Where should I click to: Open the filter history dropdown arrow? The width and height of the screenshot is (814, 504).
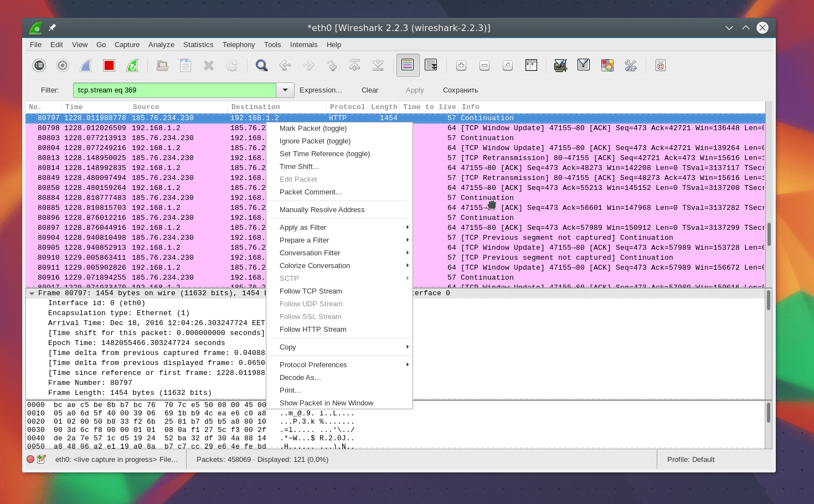point(285,90)
